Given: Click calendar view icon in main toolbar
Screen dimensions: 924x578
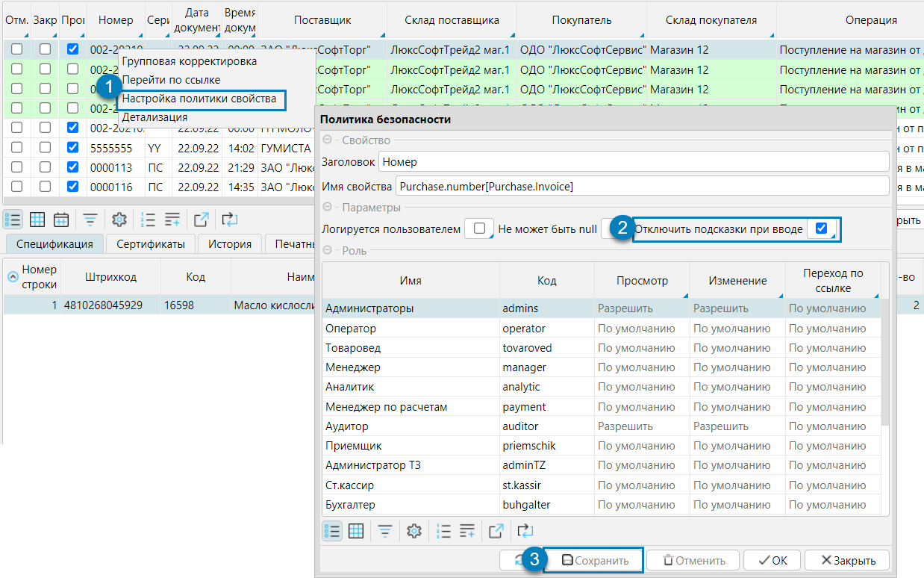Looking at the screenshot, I should 61,220.
